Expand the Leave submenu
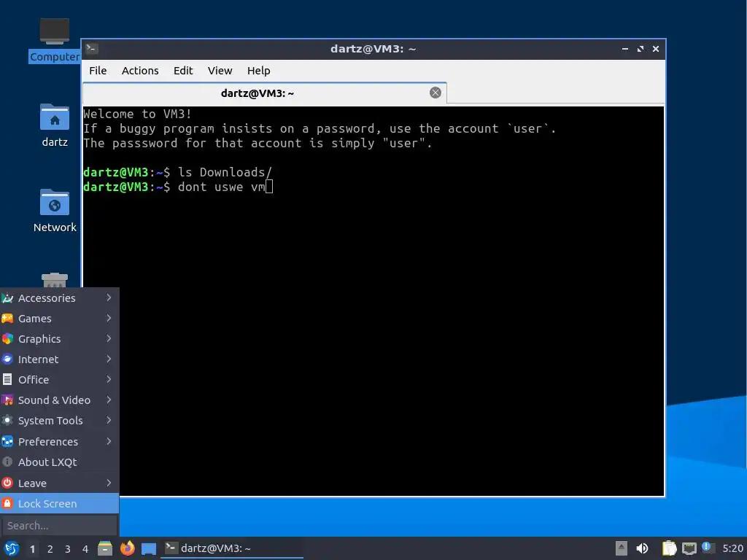The width and height of the screenshot is (747, 560). tap(59, 483)
